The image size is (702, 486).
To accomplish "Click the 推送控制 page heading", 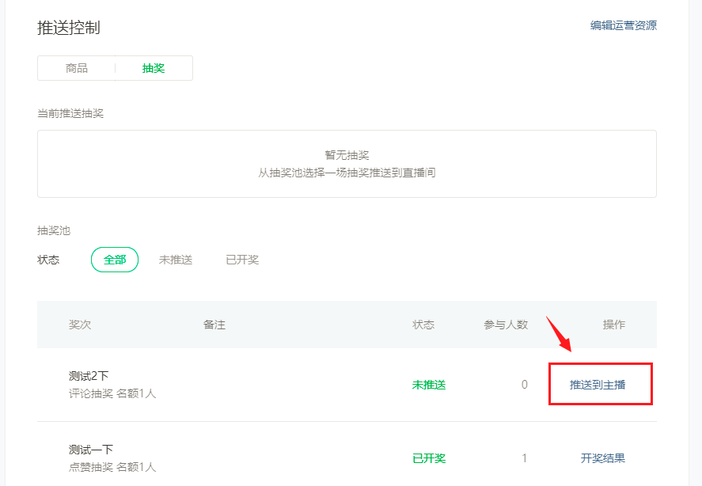I will pos(69,28).
